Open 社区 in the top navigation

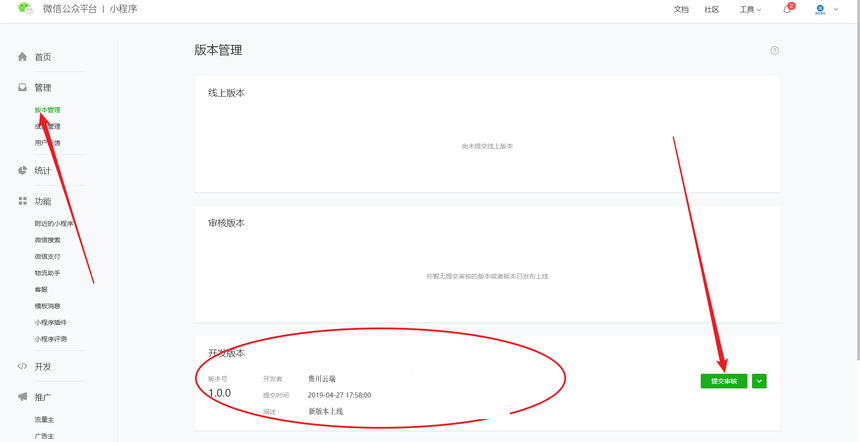coord(711,9)
